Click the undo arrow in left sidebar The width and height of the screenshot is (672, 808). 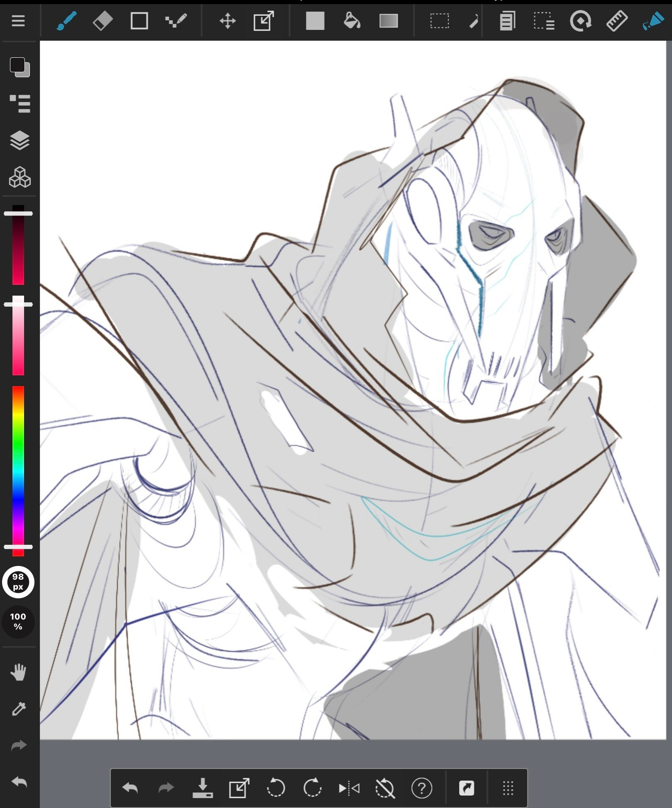coord(19,783)
